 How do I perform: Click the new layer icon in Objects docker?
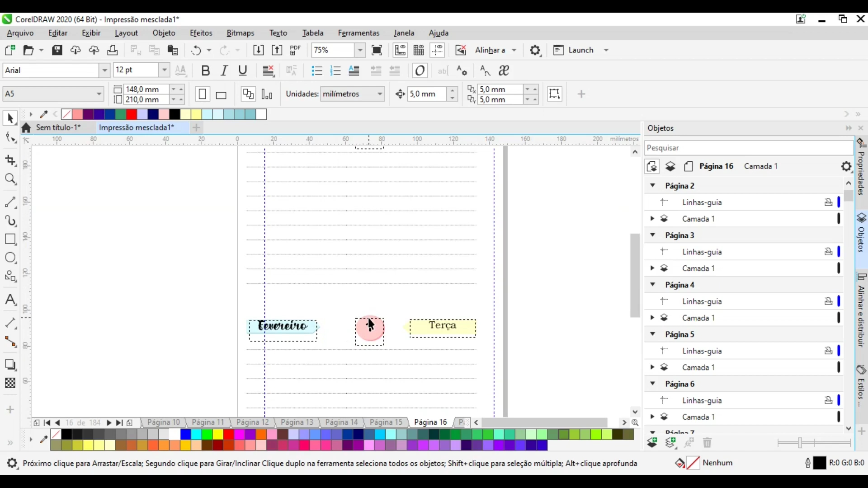652,443
